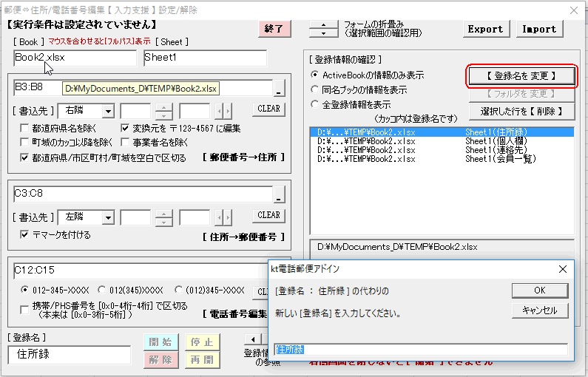Toggle 都道府県名を除く checkbox
Screen dimensions: 588x377
click(24, 129)
